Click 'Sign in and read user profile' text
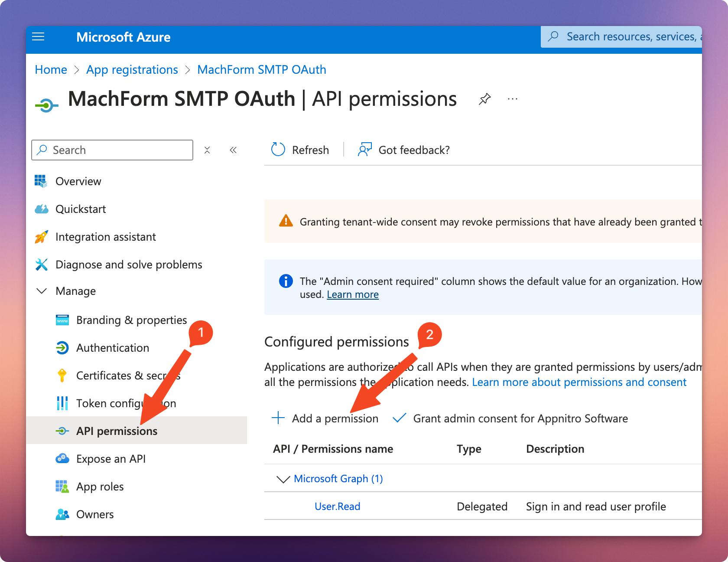 pos(596,506)
